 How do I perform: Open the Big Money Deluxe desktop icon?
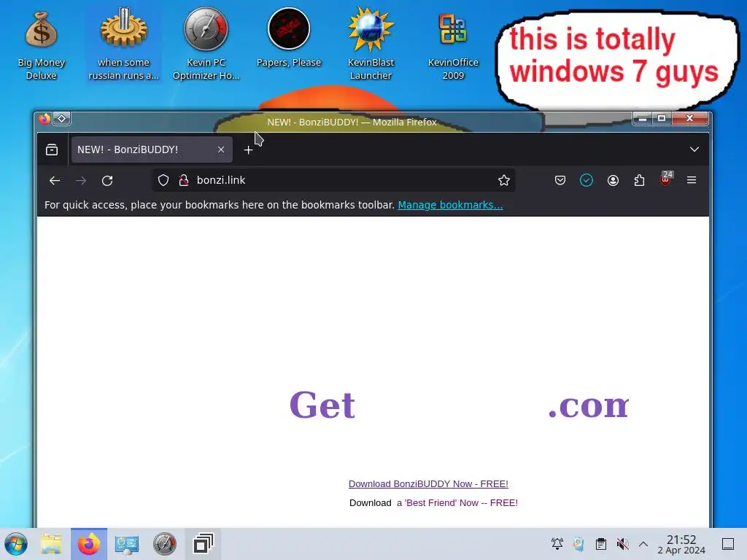coord(41,44)
